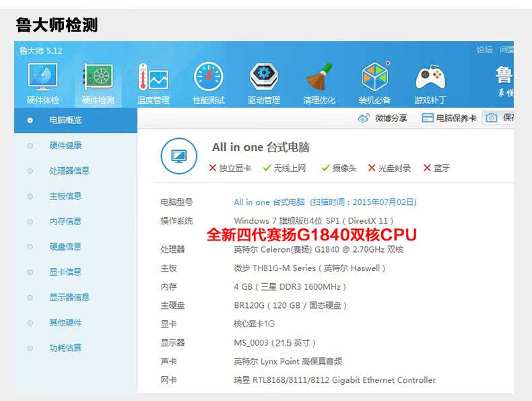Click the 蓝牙 status item
Viewport: 532px width, 401px height.
436,168
